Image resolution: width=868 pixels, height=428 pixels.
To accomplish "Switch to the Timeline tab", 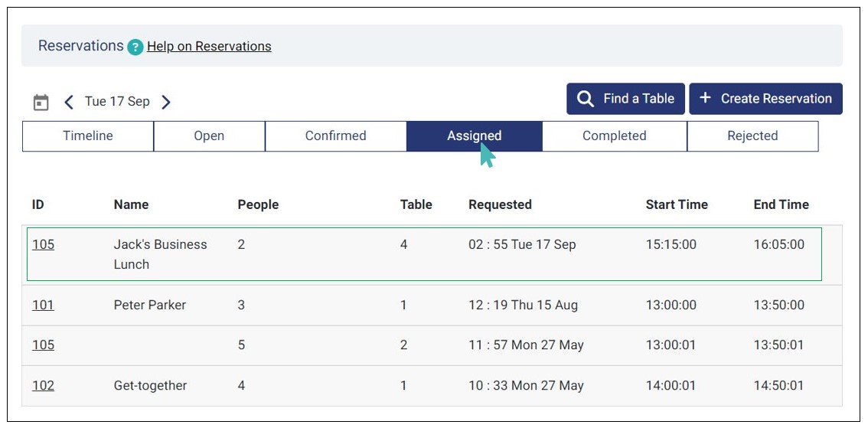I will (88, 136).
